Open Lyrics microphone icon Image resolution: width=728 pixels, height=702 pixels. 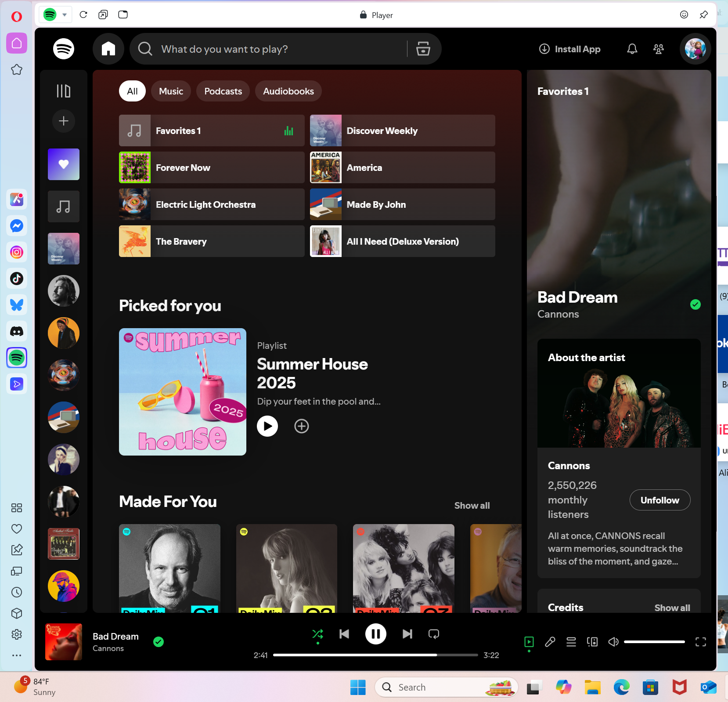pyautogui.click(x=550, y=642)
